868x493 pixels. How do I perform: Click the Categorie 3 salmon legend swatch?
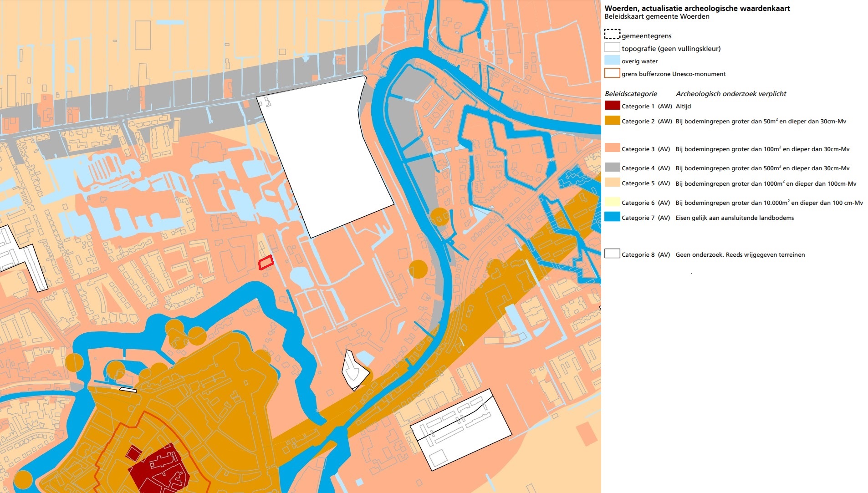tap(612, 148)
